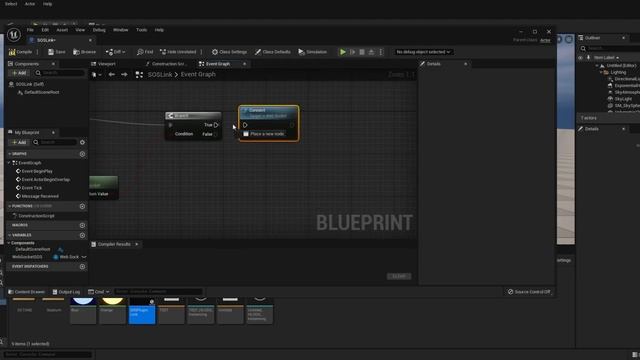This screenshot has height=360, width=640.
Task: Collapse the EventGraph tree entry
Action: [x=10, y=163]
